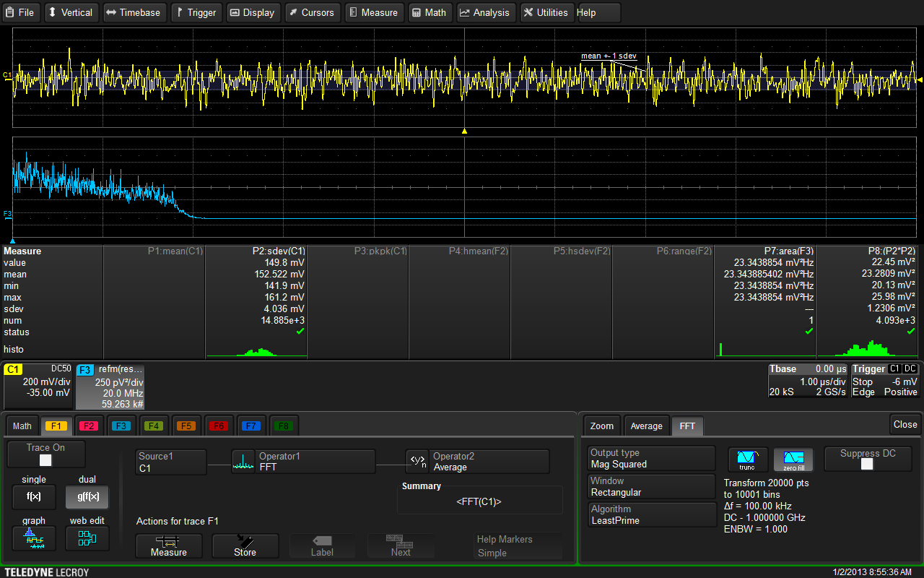Switch to the pink F2 tab

pyautogui.click(x=89, y=426)
